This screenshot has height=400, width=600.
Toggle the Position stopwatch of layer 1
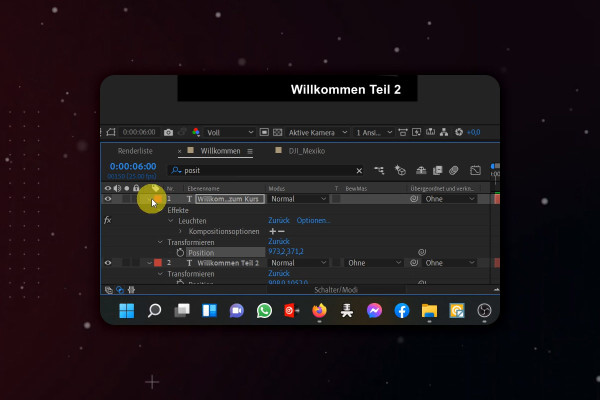click(x=180, y=253)
